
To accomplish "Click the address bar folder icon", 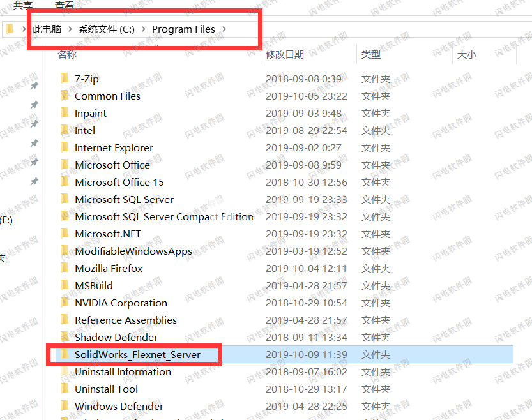I will pyautogui.click(x=10, y=29).
